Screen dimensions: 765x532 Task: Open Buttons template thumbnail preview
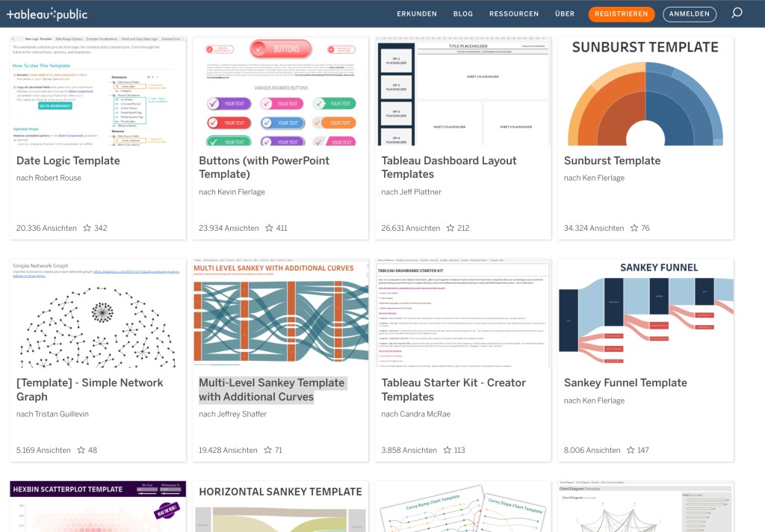click(x=281, y=90)
